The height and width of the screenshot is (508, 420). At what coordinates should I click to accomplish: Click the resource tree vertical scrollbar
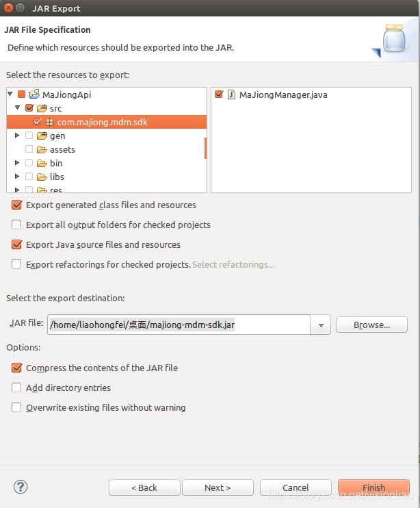[205, 148]
